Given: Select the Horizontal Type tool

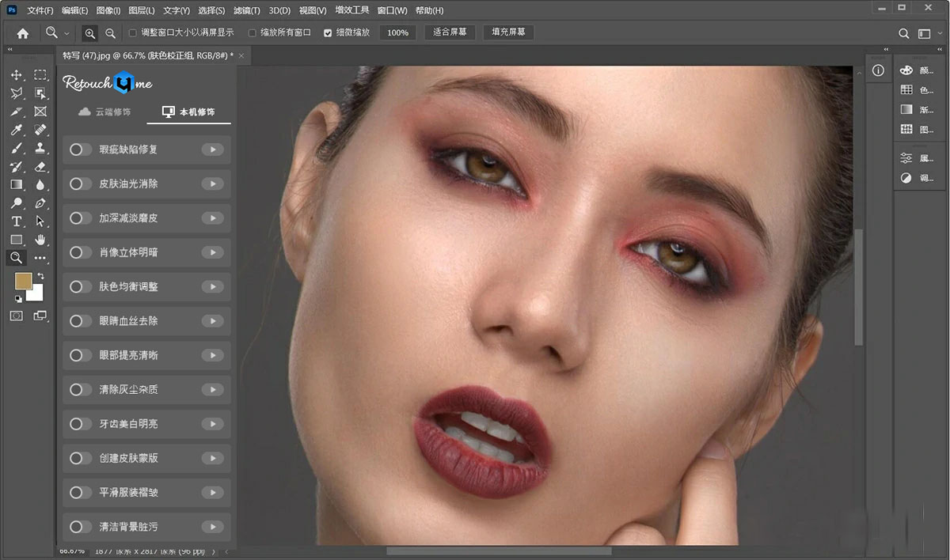Looking at the screenshot, I should [17, 221].
